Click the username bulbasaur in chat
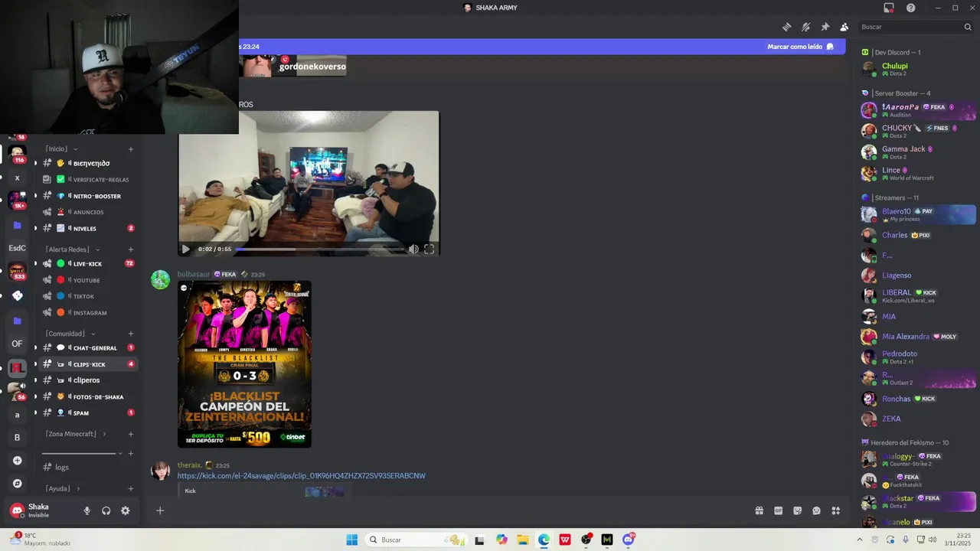980x551 pixels. click(193, 274)
